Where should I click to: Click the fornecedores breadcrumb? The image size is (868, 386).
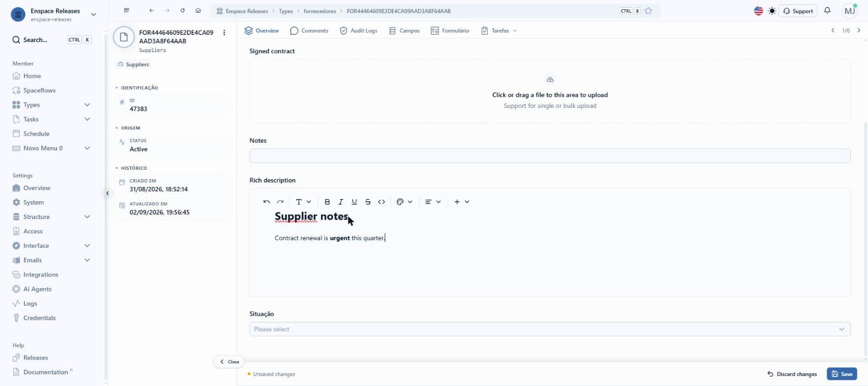pyautogui.click(x=320, y=11)
